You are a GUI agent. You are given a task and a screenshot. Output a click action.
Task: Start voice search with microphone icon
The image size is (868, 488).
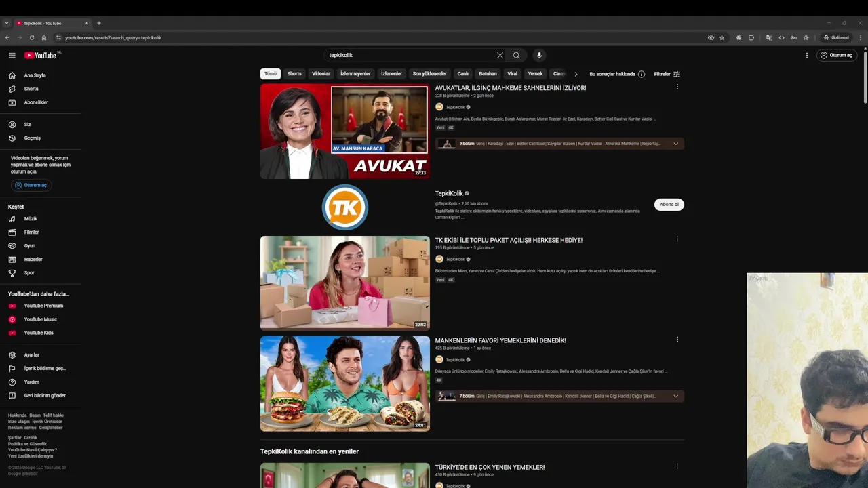coord(540,55)
